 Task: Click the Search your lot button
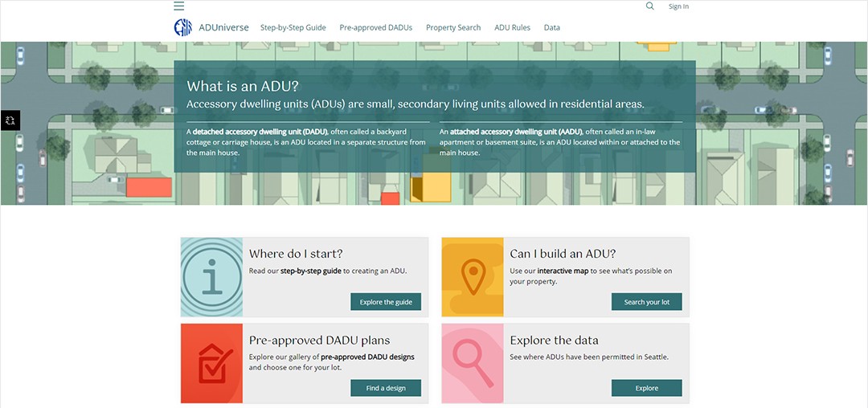coord(646,302)
